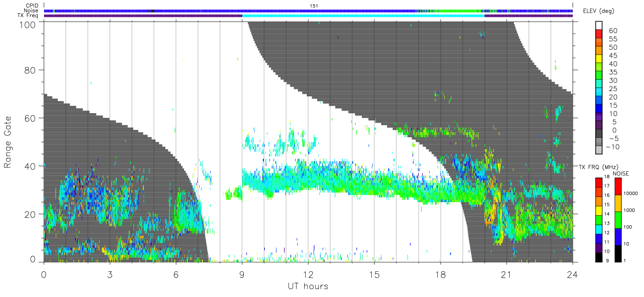
Task: Click the CPID label at top left
Action: click(33, 6)
